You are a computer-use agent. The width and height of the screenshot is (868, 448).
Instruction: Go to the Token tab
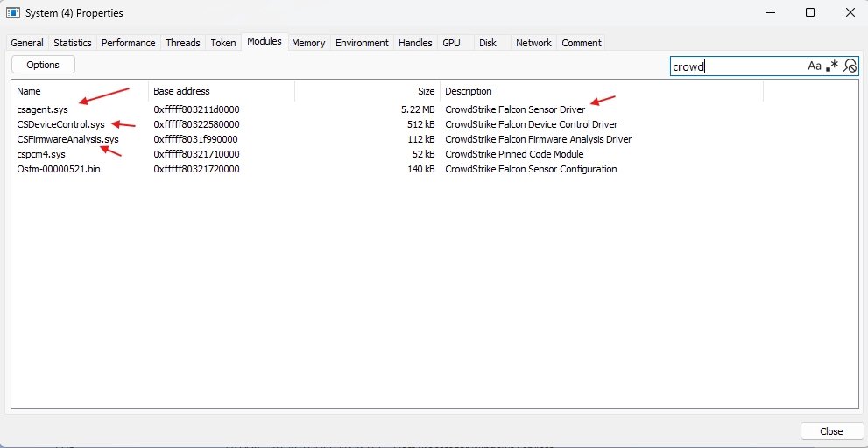(x=223, y=43)
